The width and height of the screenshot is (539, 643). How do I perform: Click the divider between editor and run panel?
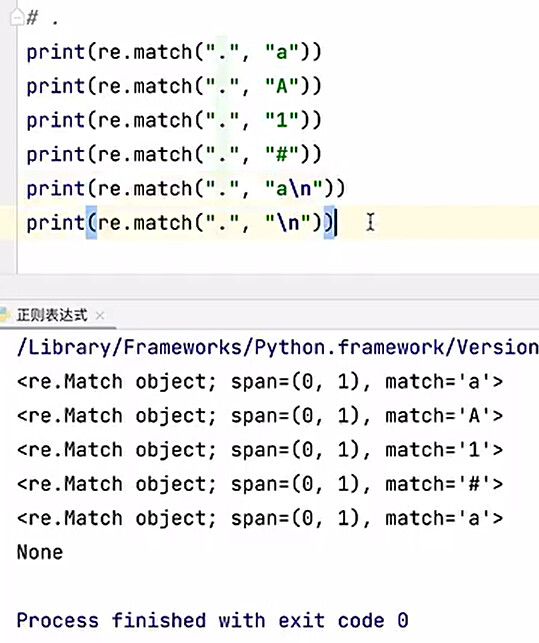coord(270,286)
